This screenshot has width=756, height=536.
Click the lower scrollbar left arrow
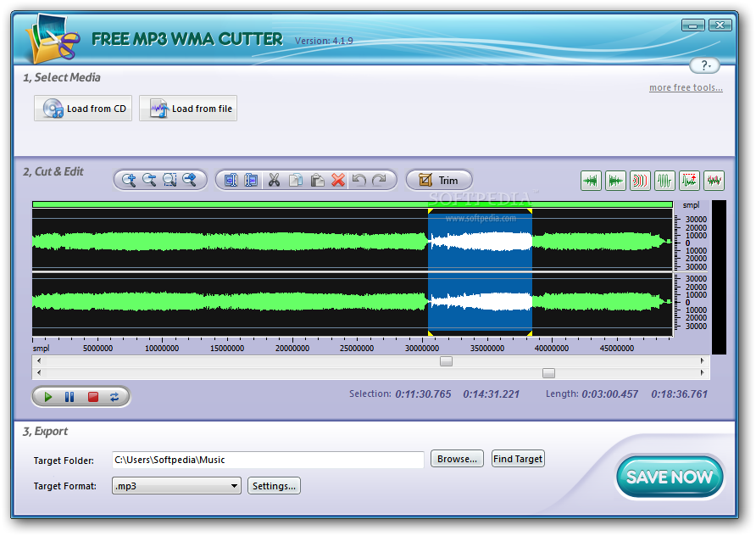point(39,372)
